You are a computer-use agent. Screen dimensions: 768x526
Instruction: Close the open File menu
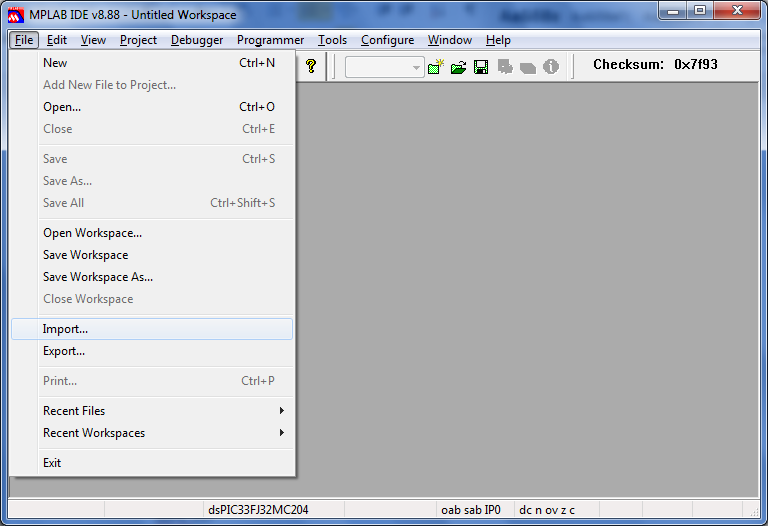(x=24, y=40)
